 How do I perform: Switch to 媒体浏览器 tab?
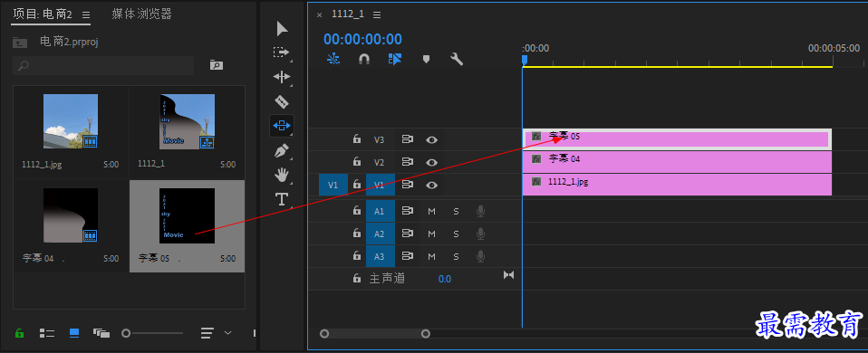point(141,14)
